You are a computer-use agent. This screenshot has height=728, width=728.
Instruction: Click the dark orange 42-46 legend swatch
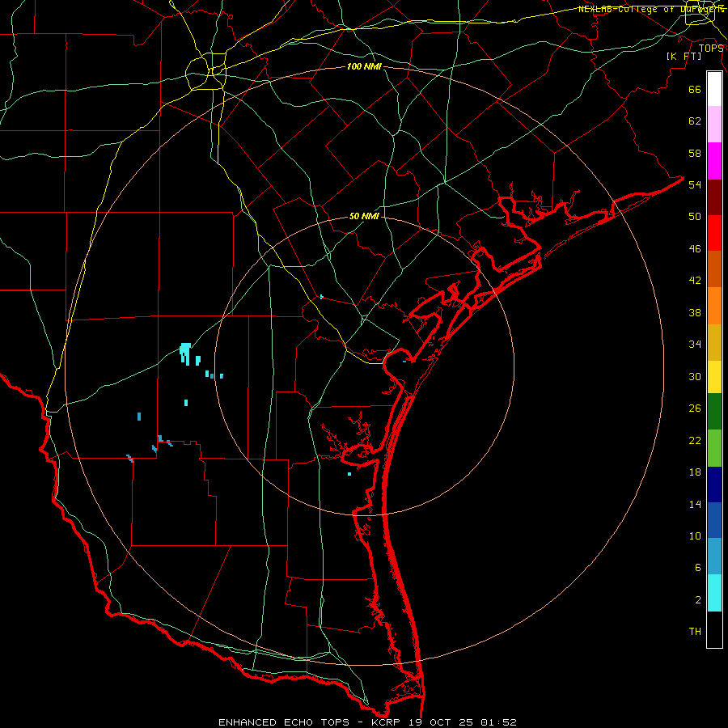click(714, 269)
